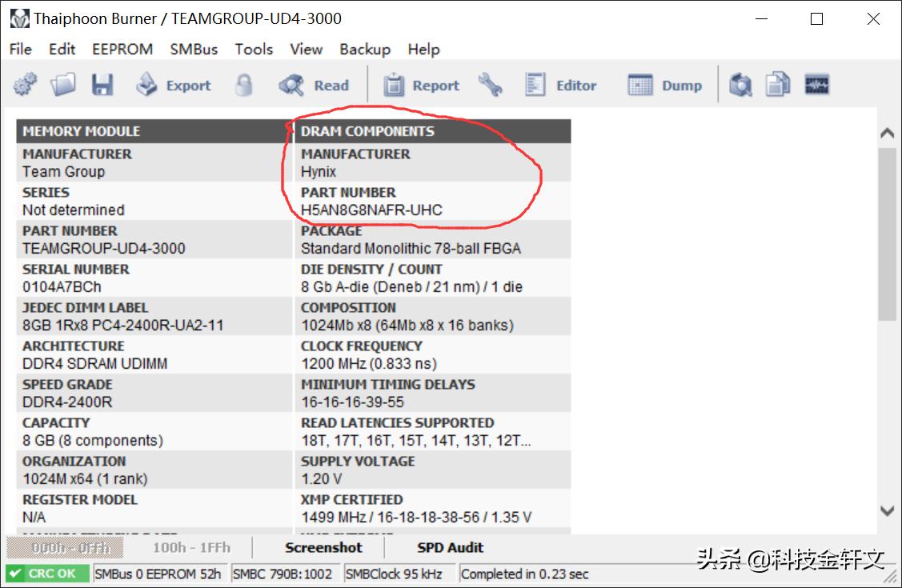Select JEDEC label 8GB 1Rx8 PC4-2400R-UA2-11
Viewport: 902px width, 588px height.
coord(122,326)
